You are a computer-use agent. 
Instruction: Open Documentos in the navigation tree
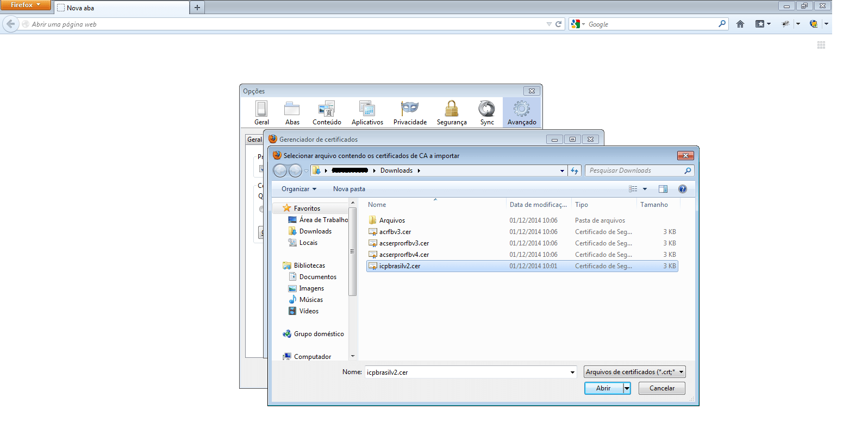pyautogui.click(x=317, y=277)
